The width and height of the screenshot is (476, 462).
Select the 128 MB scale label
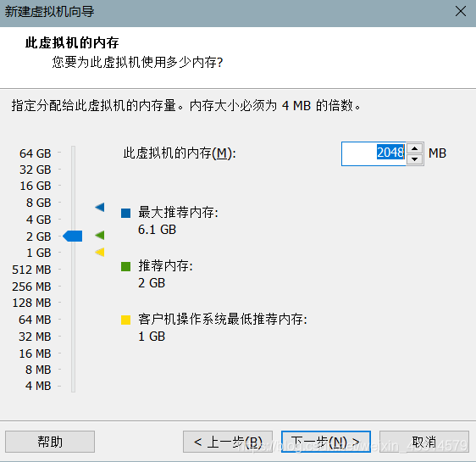[x=31, y=303]
